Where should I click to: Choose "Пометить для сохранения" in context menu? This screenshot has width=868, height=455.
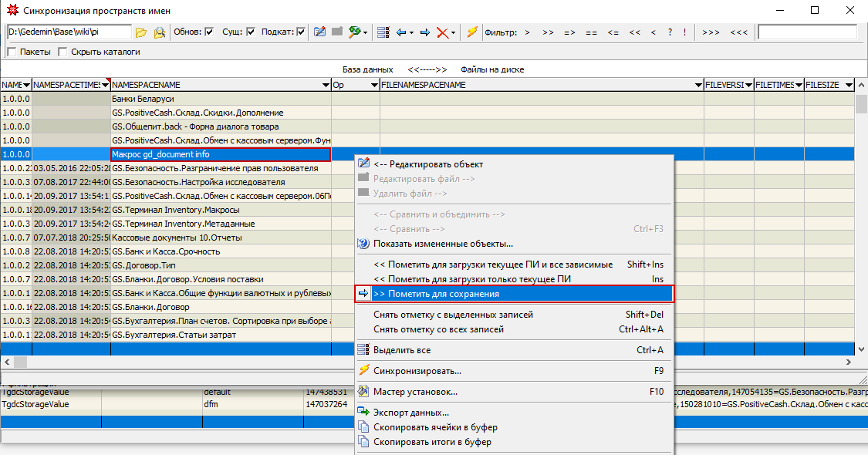(436, 294)
